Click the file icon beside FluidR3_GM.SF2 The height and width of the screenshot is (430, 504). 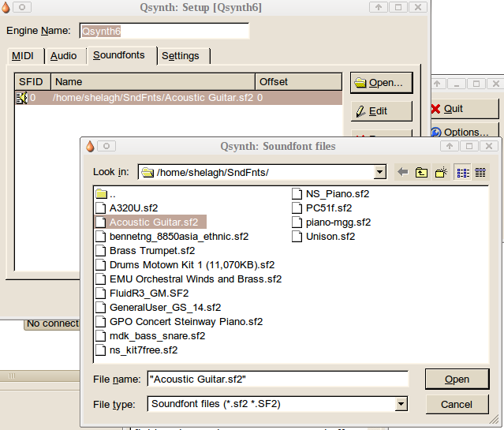(101, 293)
